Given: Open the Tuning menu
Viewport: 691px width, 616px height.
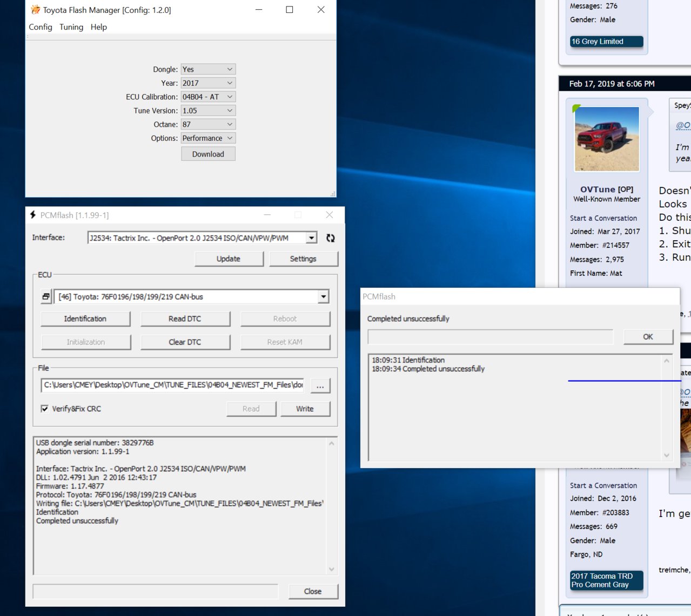Looking at the screenshot, I should [71, 27].
